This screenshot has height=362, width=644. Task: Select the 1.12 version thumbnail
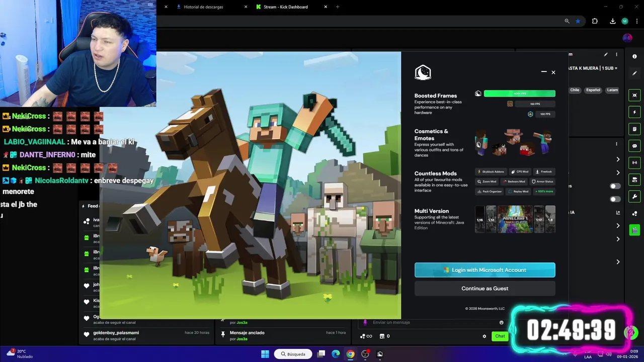491,219
